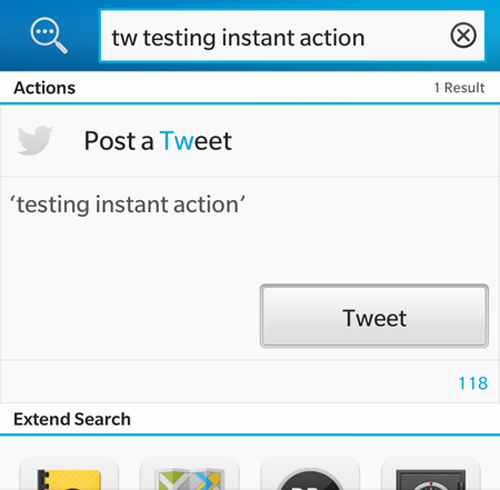
Task: Open the black circular BlackBerry app icon
Action: point(310,474)
